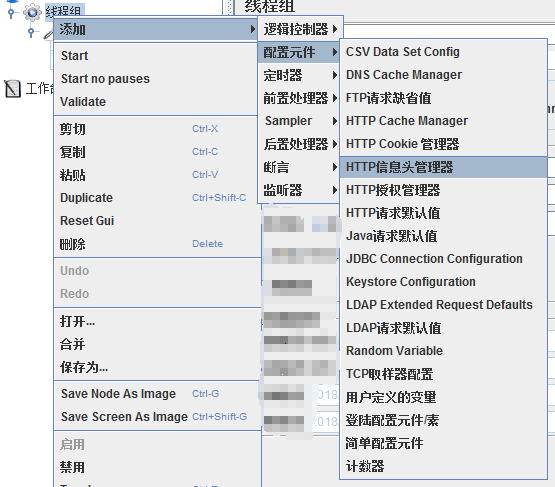This screenshot has width=555, height=487.
Task: Add 用户定义的变量
Action: [444, 397]
